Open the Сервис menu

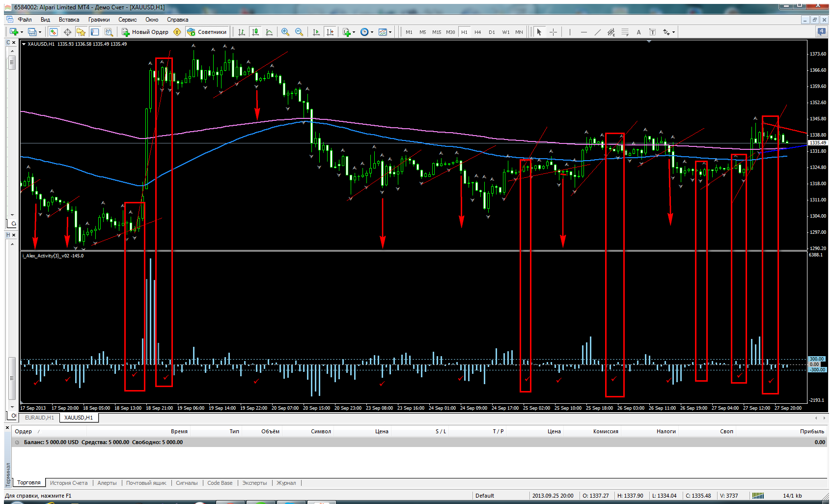pos(127,20)
